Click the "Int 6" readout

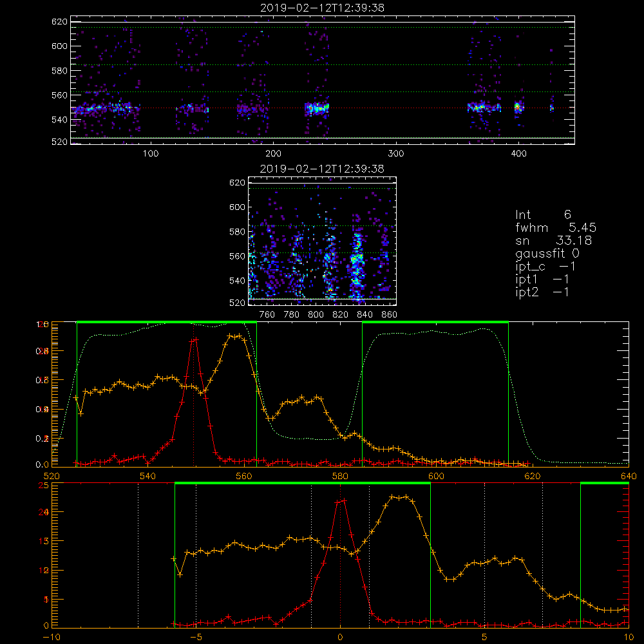[543, 214]
